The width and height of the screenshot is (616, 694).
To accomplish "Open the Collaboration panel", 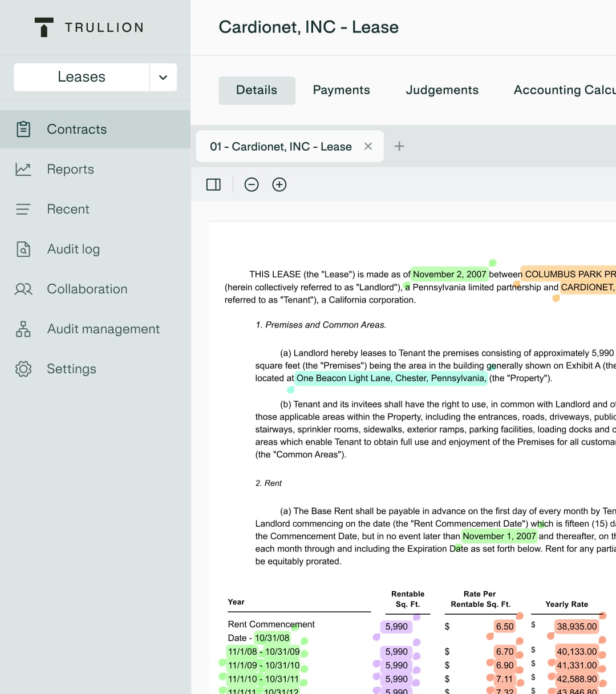I will tap(87, 289).
